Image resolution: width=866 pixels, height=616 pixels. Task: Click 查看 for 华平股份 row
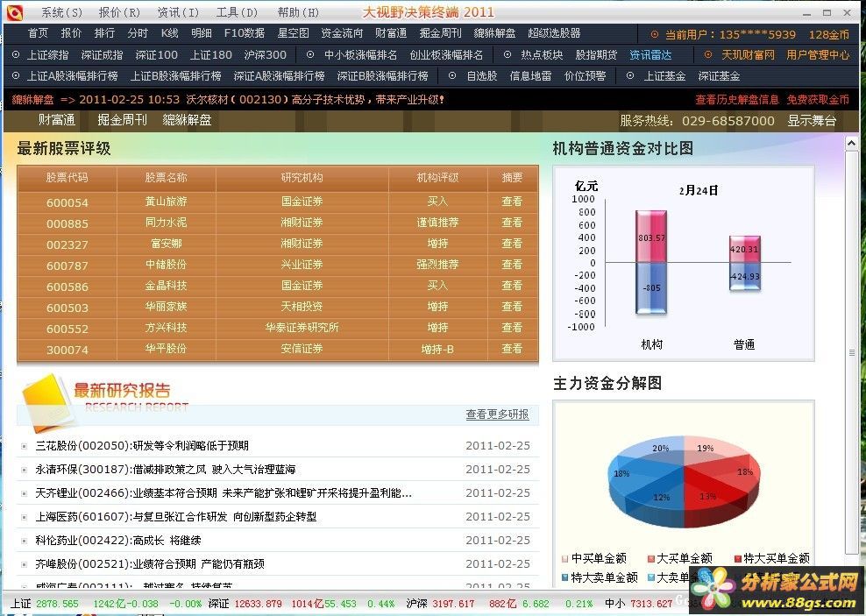512,348
